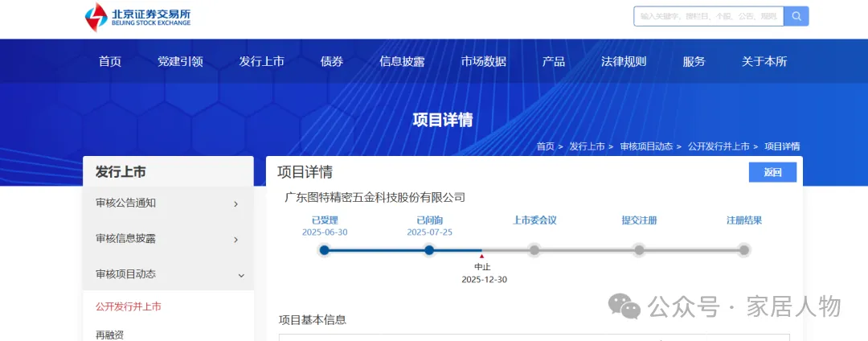Open the 党建引领 navigation menu
868x341 pixels.
181,61
